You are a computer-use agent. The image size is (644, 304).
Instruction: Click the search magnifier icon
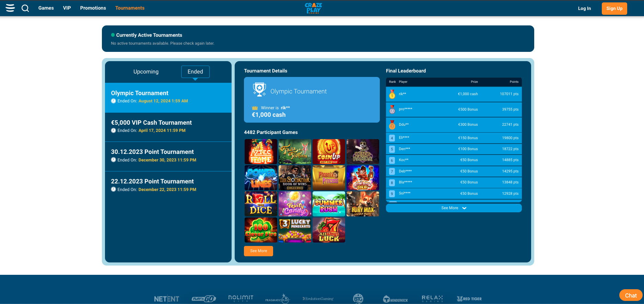(x=25, y=8)
